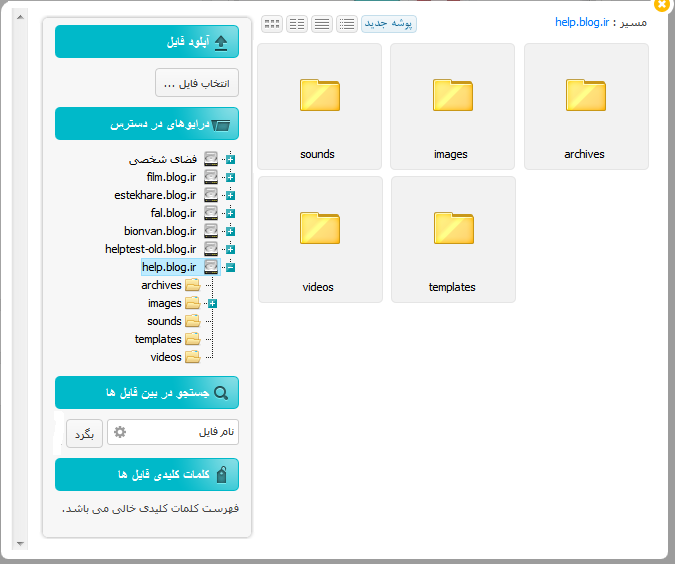675x564 pixels.
Task: Expand the images folder in tree
Action: pyautogui.click(x=212, y=303)
